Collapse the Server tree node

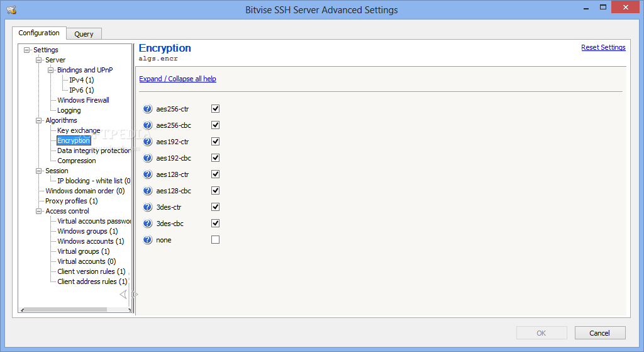pos(38,60)
